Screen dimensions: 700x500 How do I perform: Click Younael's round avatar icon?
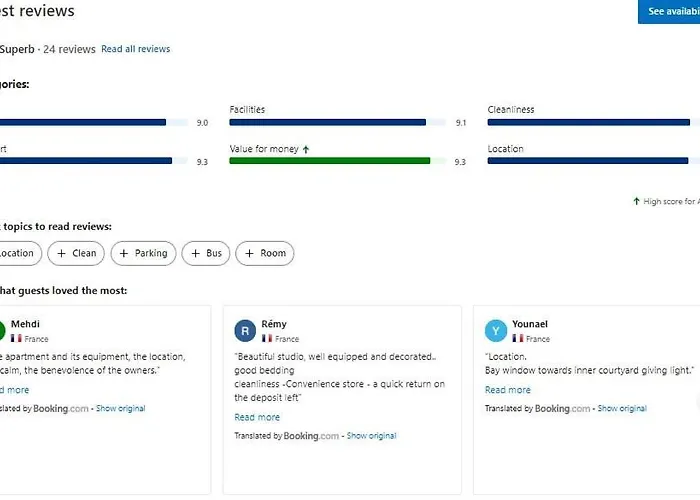click(x=495, y=331)
